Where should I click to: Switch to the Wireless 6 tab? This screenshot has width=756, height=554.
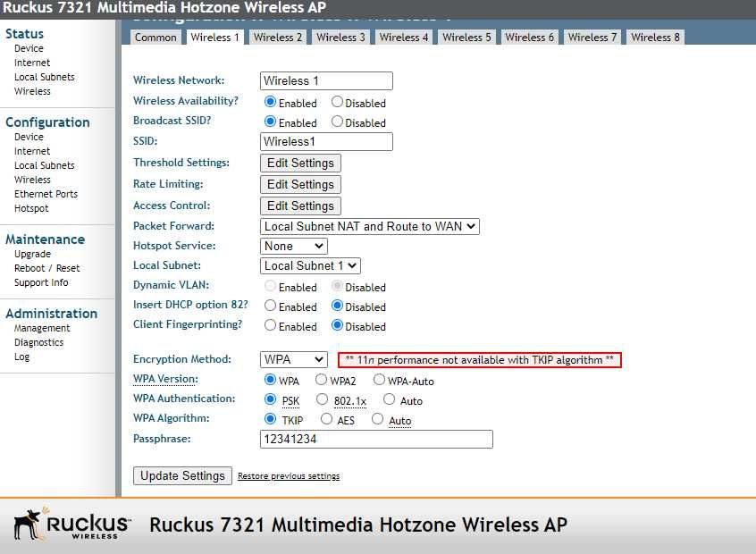click(x=529, y=38)
